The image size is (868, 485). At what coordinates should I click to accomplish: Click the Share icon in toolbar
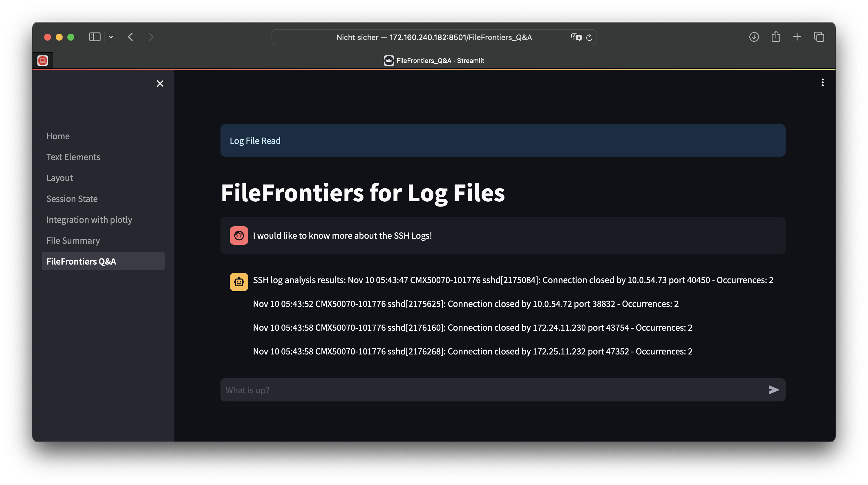click(776, 37)
